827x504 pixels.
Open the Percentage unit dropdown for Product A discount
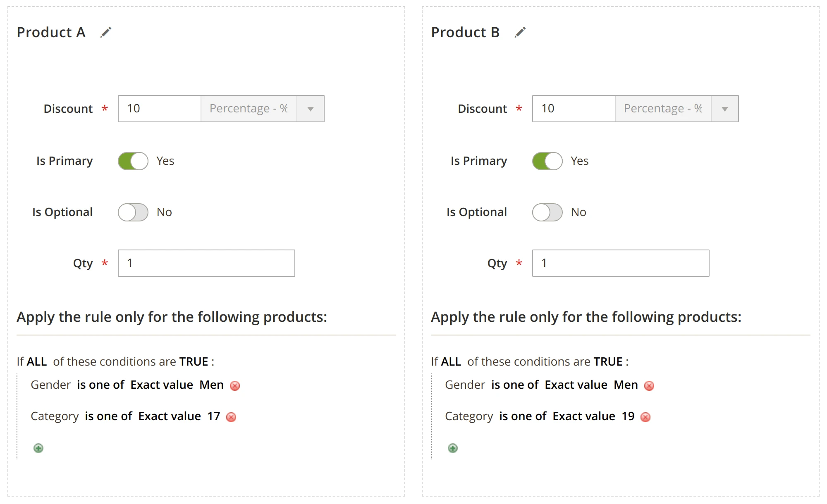point(310,109)
